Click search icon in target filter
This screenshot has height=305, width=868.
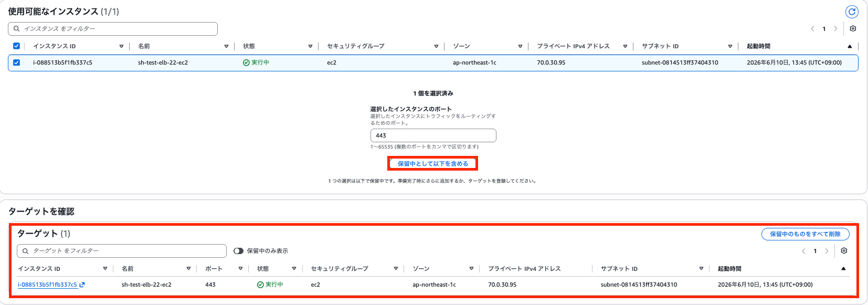[x=26, y=251]
